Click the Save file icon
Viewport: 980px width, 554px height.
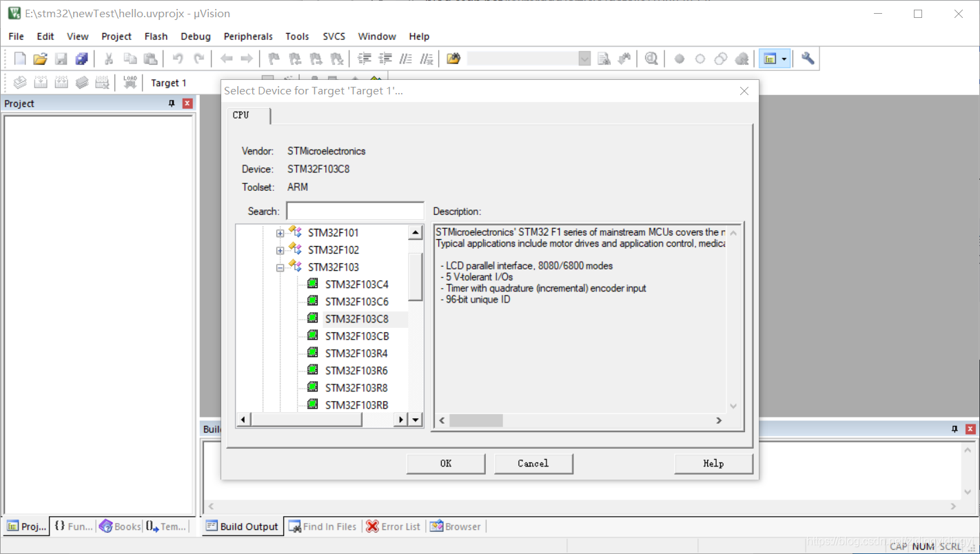(61, 59)
